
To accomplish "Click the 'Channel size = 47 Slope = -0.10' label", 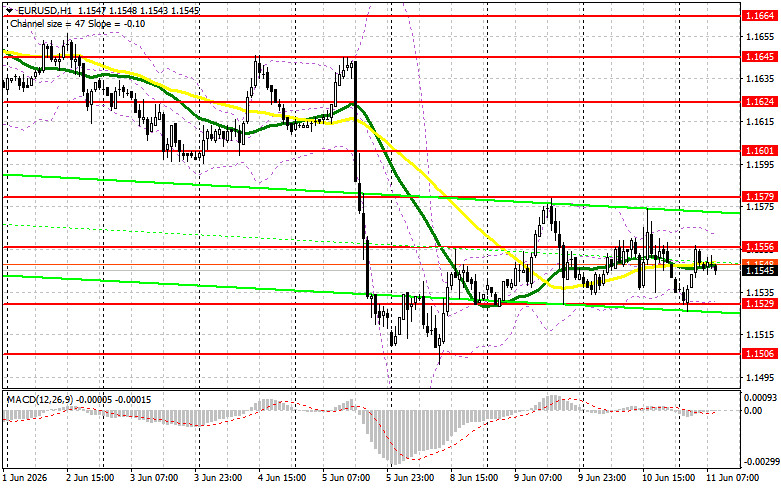I will (78, 23).
